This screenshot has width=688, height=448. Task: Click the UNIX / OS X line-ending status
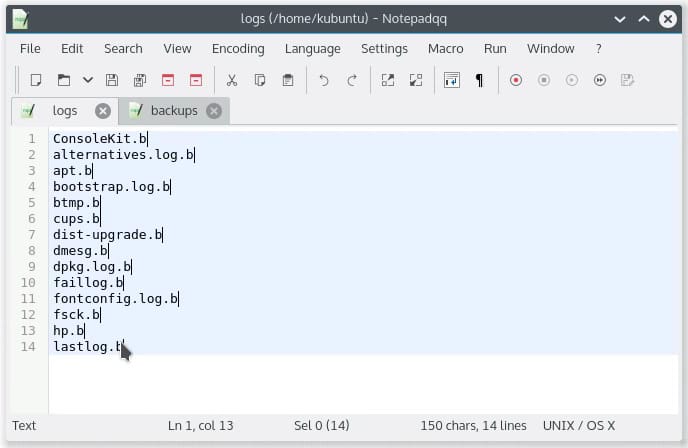[579, 426]
